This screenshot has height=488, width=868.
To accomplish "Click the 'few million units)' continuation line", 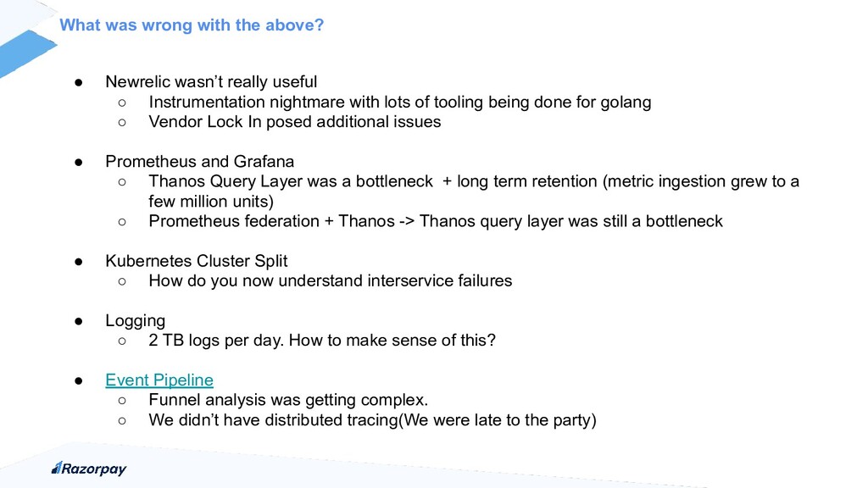I will click(211, 202).
